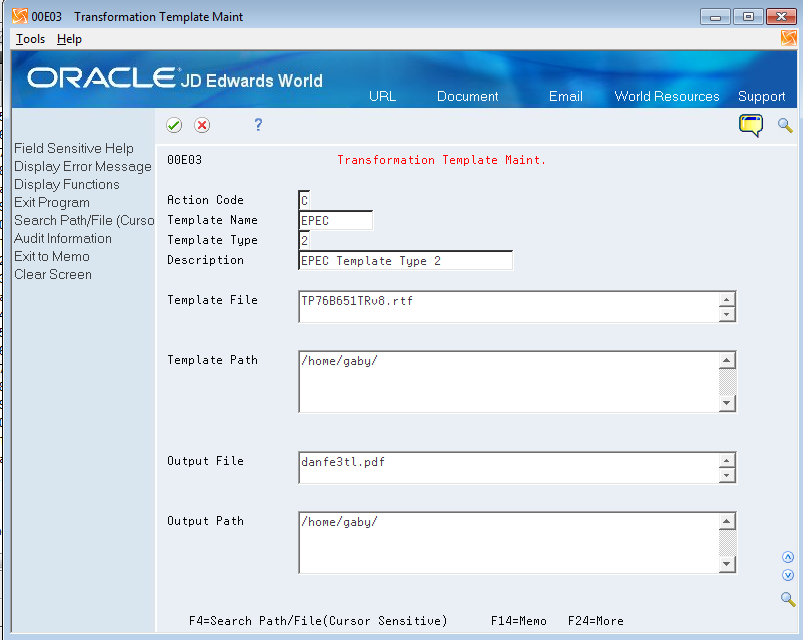
Task: Select the Email tab in the banner
Action: point(566,96)
